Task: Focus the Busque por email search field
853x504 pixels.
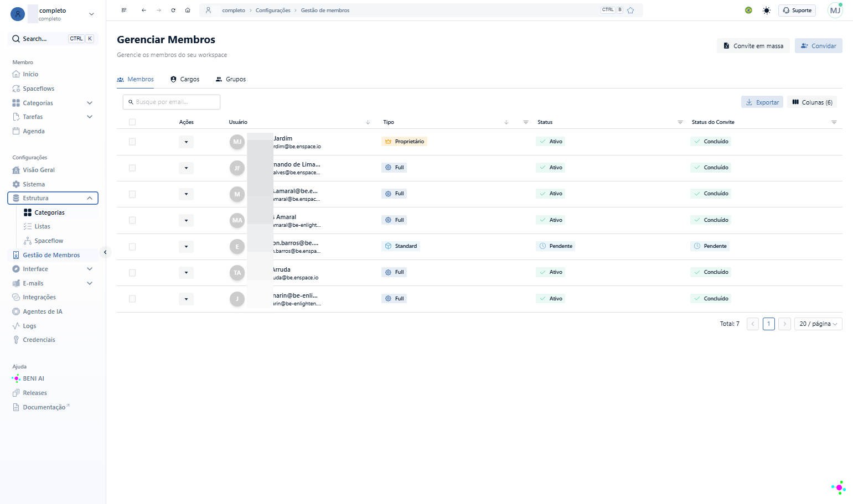Action: tap(172, 102)
